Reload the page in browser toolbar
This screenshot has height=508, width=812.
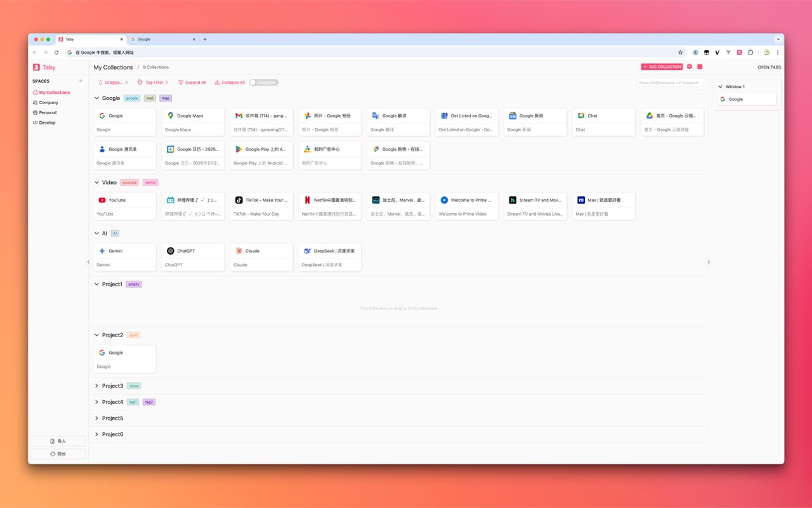(56, 53)
